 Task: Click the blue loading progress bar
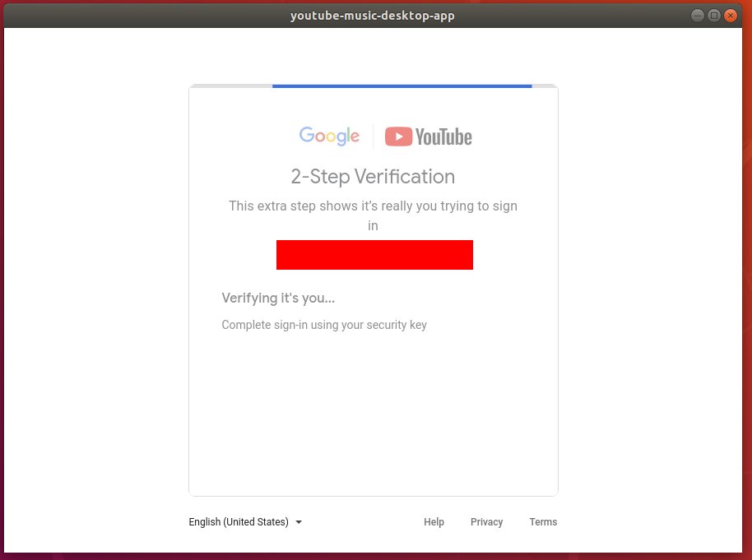[x=402, y=86]
